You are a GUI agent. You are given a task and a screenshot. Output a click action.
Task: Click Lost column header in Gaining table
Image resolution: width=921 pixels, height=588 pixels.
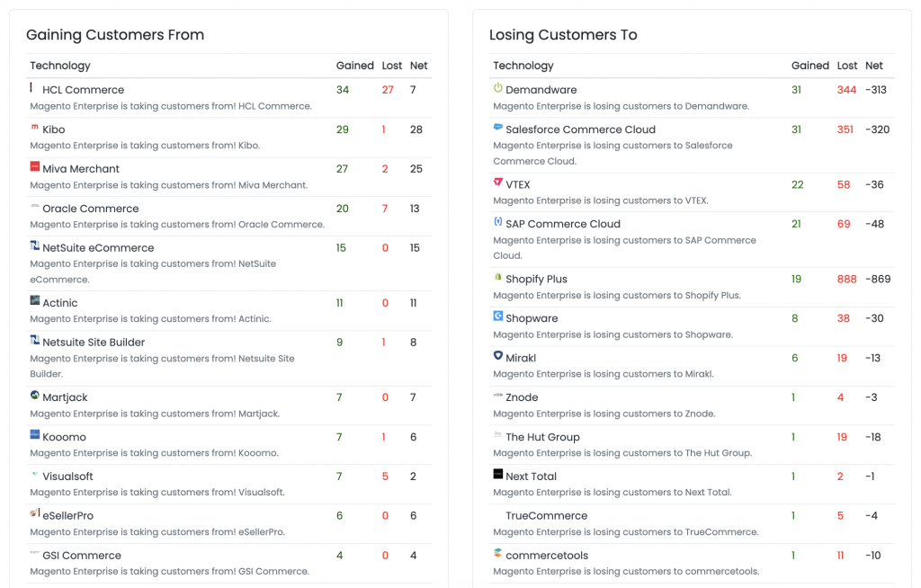(x=392, y=66)
